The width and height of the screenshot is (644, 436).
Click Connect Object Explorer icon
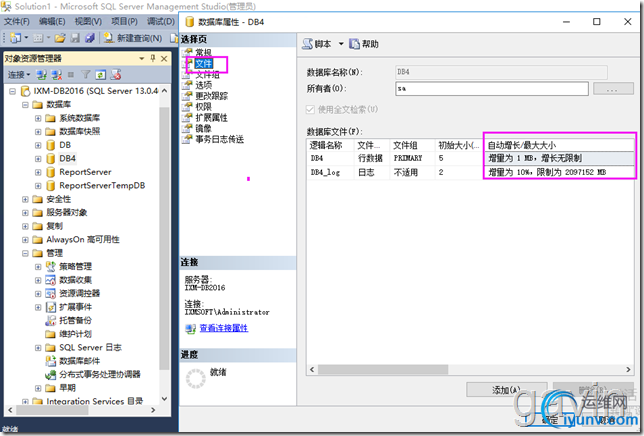[41, 75]
